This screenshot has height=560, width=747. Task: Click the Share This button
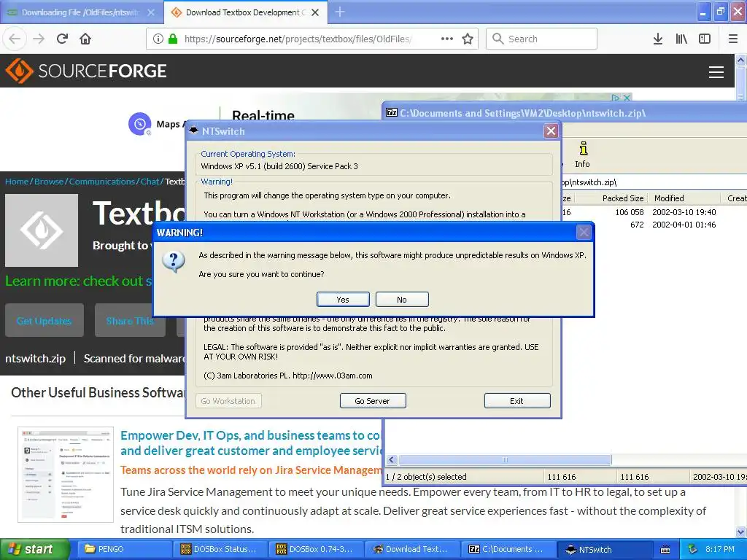(130, 321)
